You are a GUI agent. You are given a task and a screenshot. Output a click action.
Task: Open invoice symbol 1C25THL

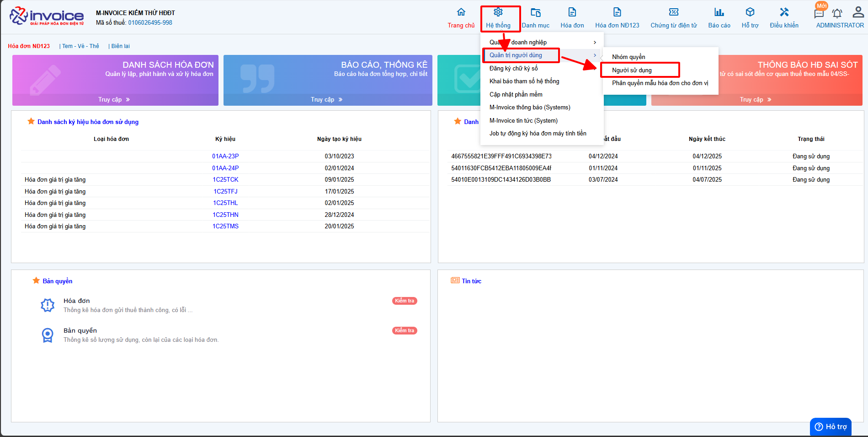pos(225,203)
